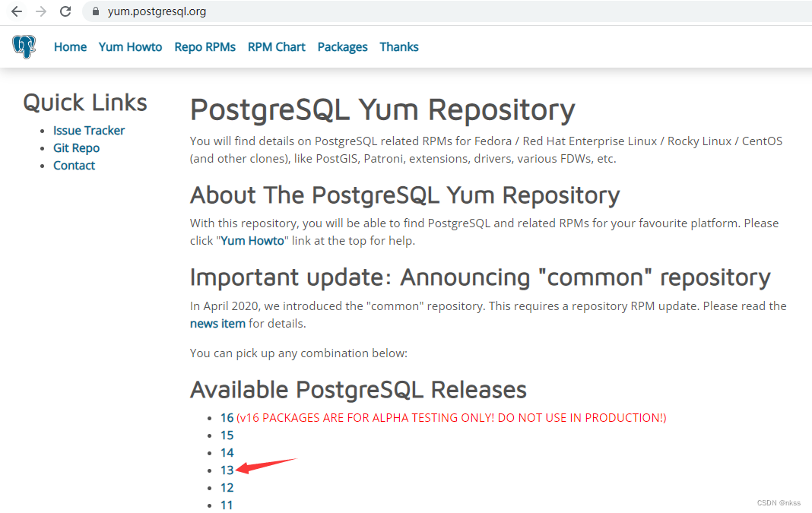Select PostgreSQL release 16
The height and width of the screenshot is (513, 812).
point(227,418)
